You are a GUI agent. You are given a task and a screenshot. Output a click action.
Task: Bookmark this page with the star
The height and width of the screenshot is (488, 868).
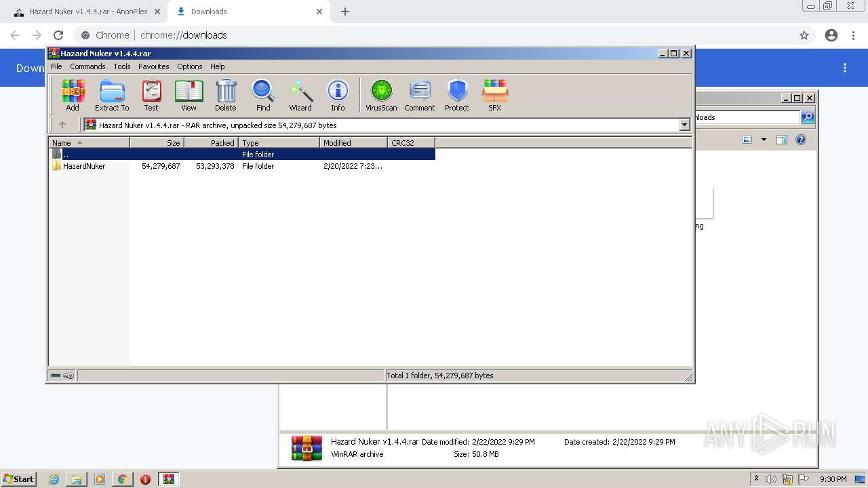pyautogui.click(x=804, y=35)
